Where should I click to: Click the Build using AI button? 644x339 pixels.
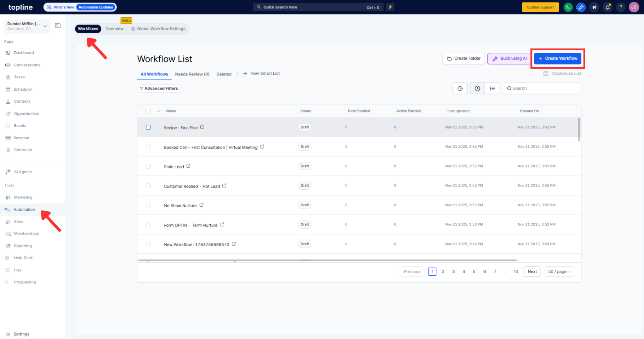pos(509,58)
